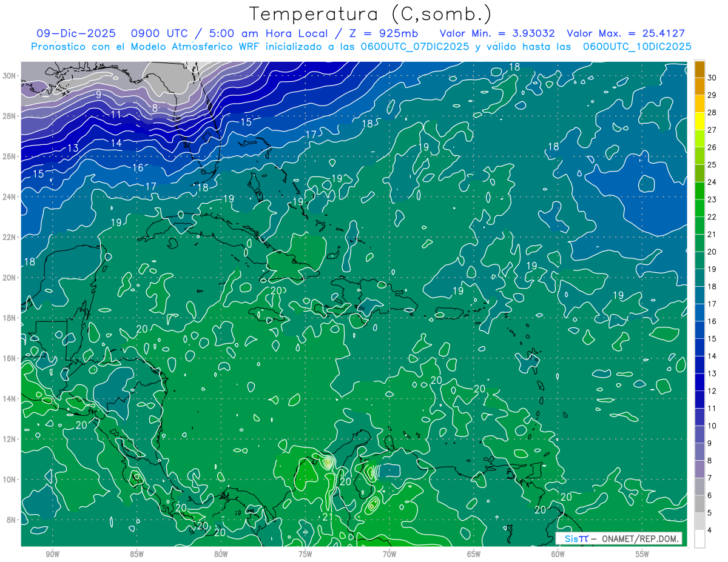The image size is (728, 562).
Task: Click longitude axis label "75W"
Action: pos(305,554)
